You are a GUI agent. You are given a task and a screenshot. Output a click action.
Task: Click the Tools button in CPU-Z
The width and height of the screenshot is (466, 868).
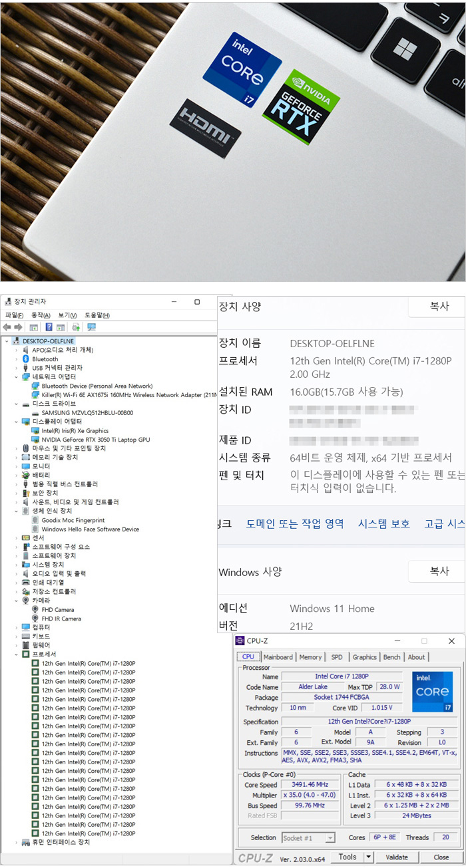point(347,857)
